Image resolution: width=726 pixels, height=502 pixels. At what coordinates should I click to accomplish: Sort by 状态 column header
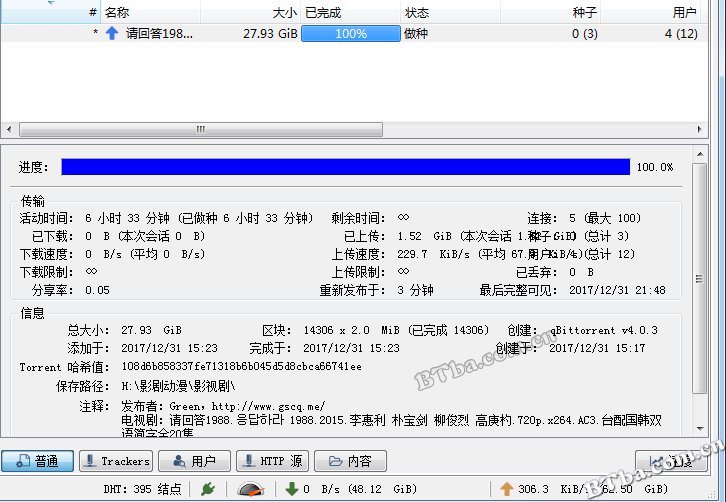point(451,13)
